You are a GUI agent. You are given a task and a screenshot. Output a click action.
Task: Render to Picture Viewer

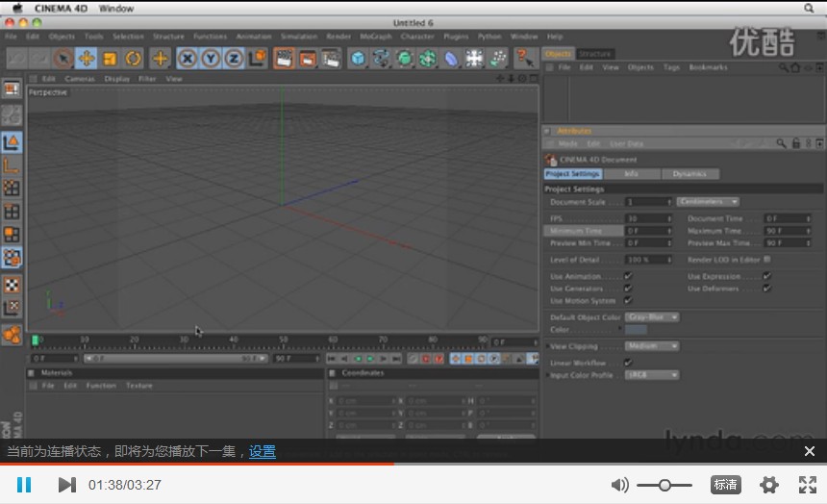[x=307, y=59]
